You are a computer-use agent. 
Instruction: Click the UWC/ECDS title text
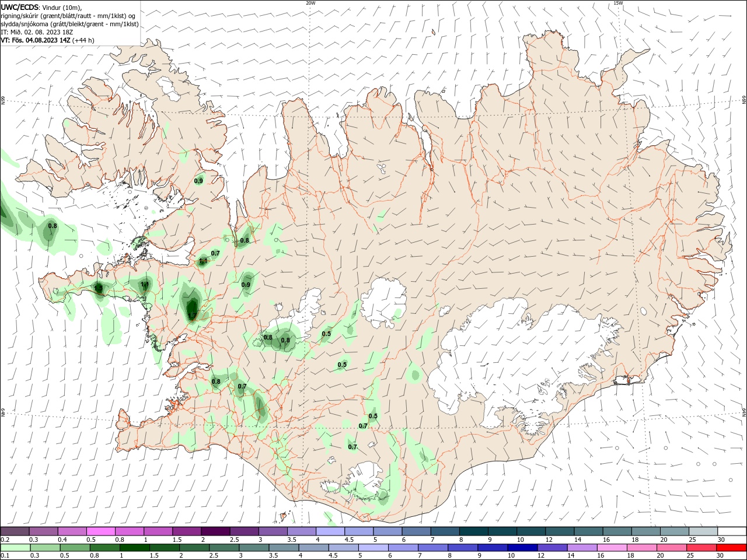[19, 6]
